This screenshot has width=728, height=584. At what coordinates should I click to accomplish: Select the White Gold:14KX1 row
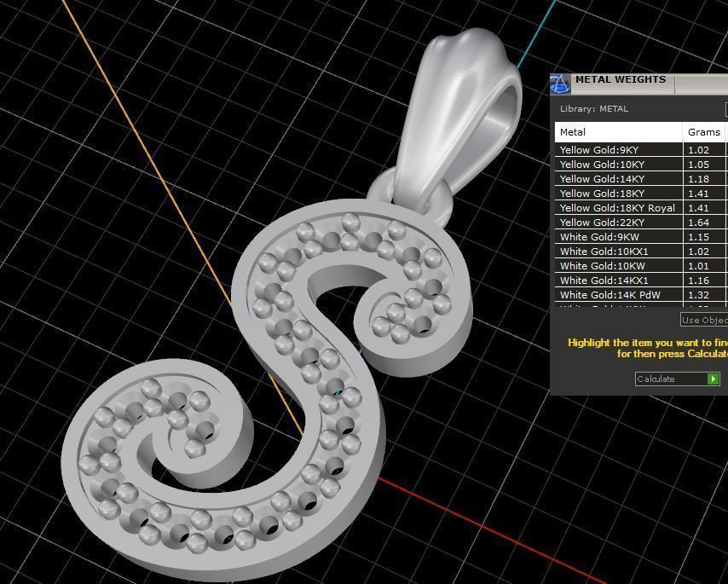click(641, 280)
